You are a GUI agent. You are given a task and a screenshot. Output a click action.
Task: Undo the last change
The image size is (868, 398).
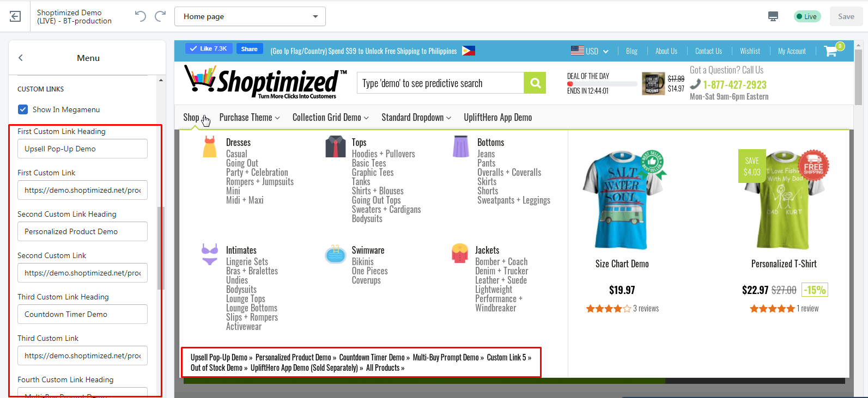pyautogui.click(x=140, y=16)
